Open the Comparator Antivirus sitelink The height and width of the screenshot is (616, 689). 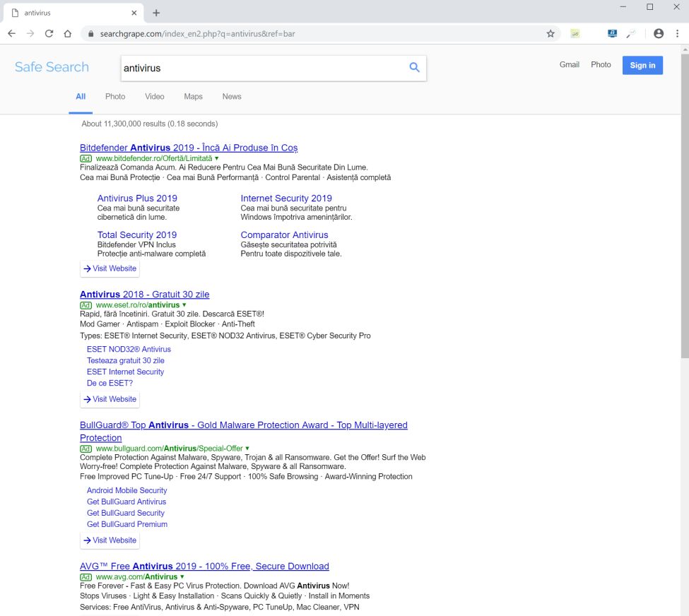[284, 235]
